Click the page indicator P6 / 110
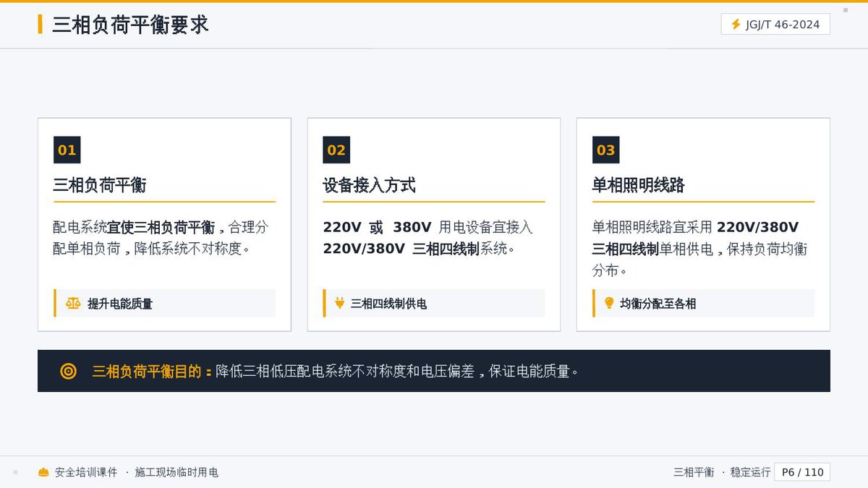 803,472
